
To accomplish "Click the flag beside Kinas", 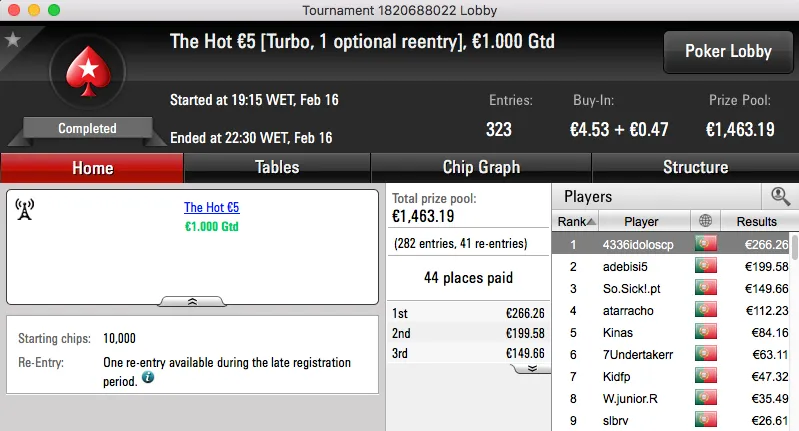I will (707, 332).
